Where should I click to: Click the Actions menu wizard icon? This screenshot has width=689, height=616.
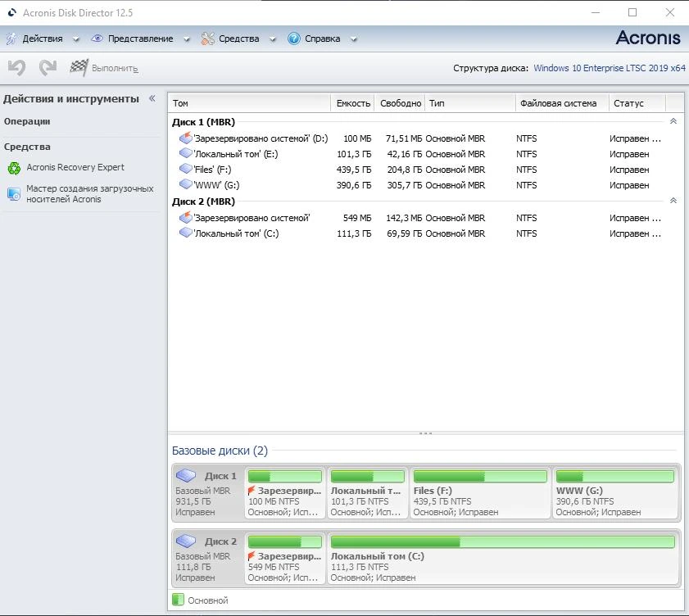[x=11, y=38]
